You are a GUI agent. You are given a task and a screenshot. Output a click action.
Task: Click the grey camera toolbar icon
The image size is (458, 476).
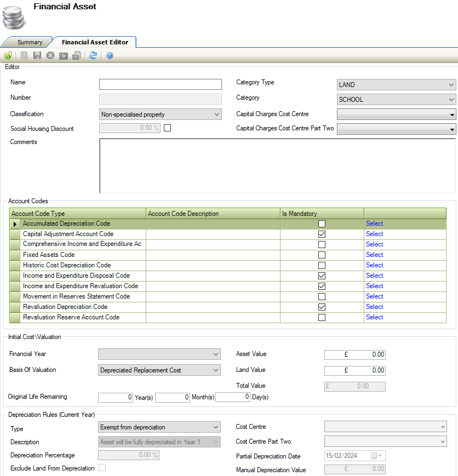[x=64, y=55]
